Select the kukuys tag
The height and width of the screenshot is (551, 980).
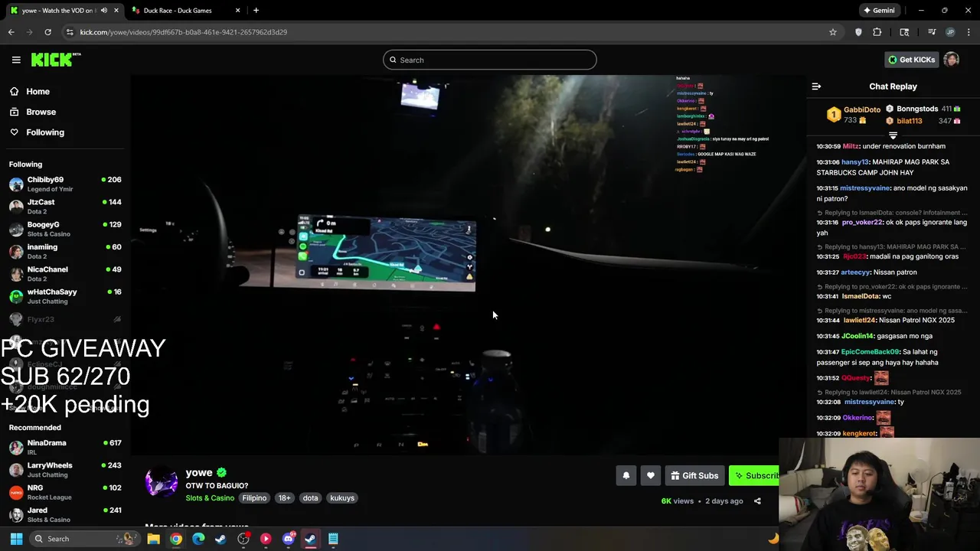click(342, 498)
